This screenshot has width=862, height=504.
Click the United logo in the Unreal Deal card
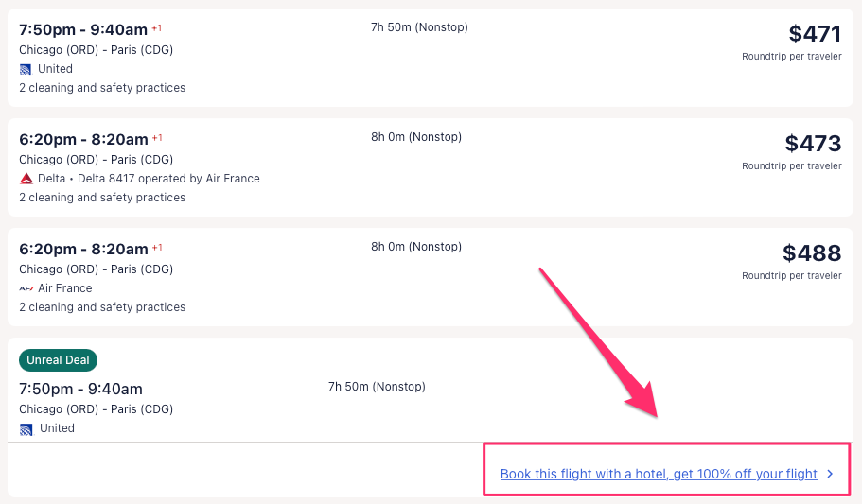tap(26, 428)
